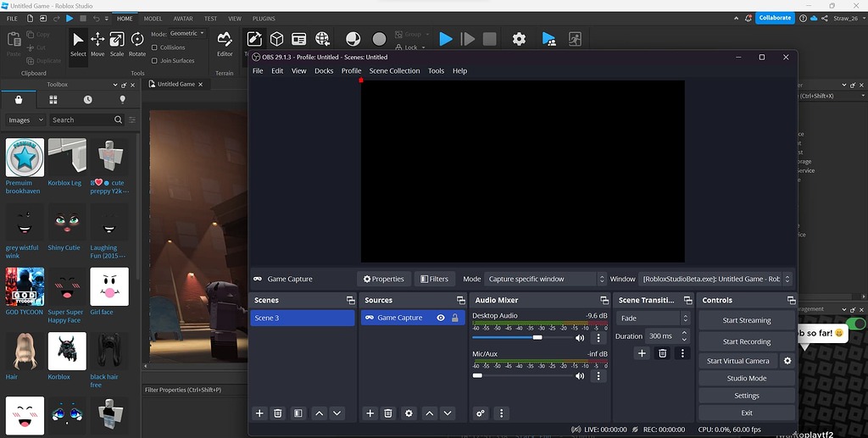Toggle Game Capture source visibility eye
Image resolution: width=868 pixels, height=438 pixels.
coord(441,318)
